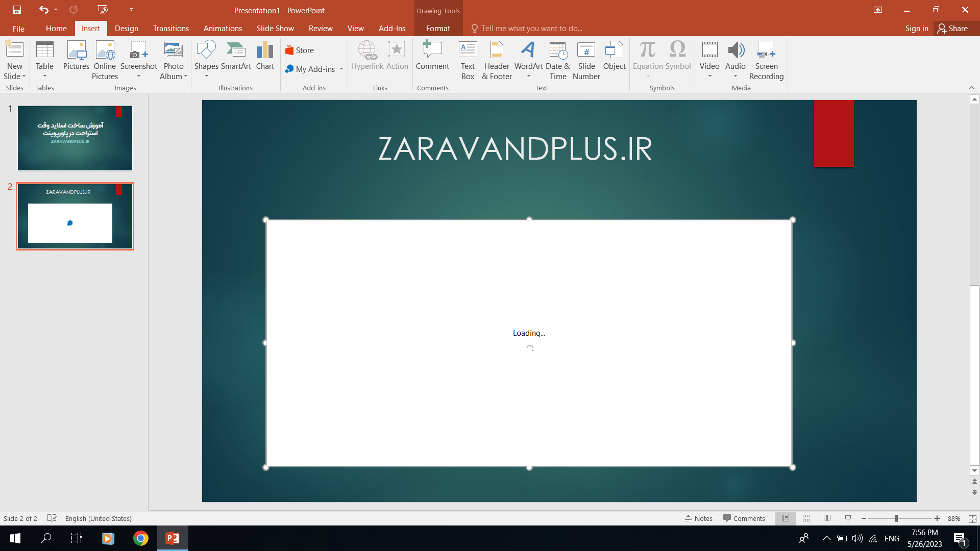Select slide 2 thumbnail
980x551 pixels.
pyautogui.click(x=75, y=216)
